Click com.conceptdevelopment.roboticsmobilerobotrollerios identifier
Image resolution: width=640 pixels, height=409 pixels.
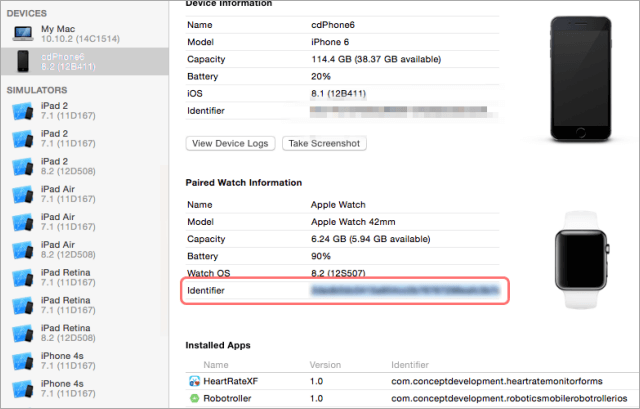(509, 398)
